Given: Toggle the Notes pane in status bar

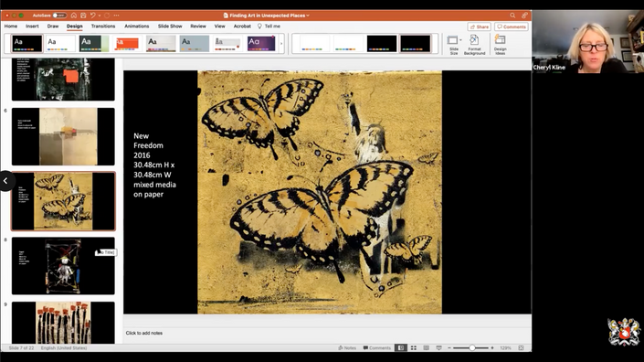Looking at the screenshot, I should click(x=347, y=347).
